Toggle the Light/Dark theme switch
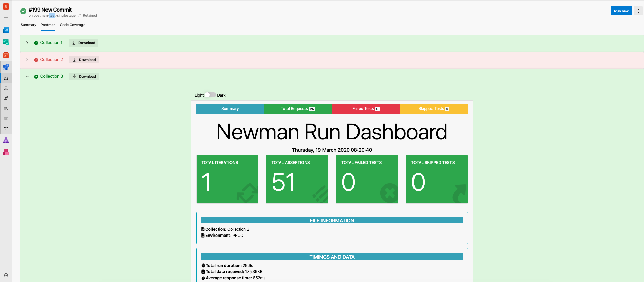The width and height of the screenshot is (644, 282). [210, 95]
